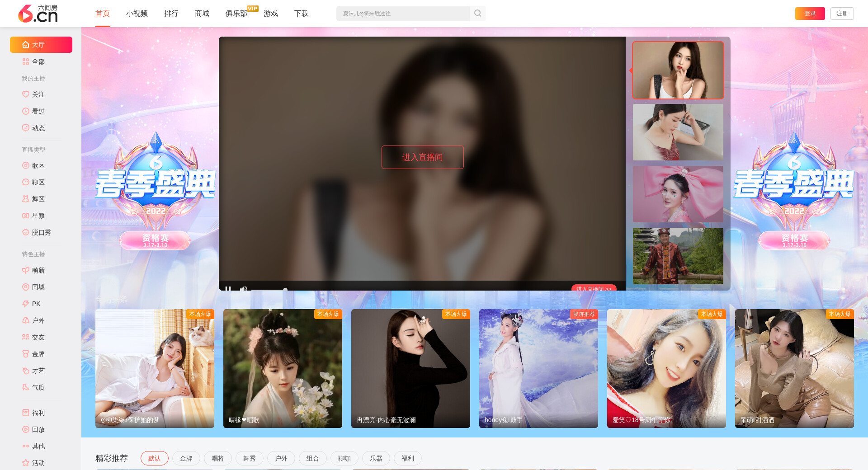Click the search input field
The image size is (868, 470).
point(402,14)
